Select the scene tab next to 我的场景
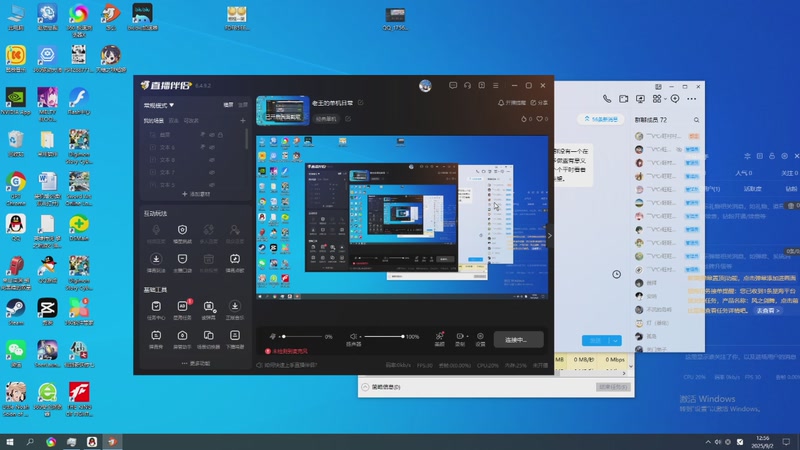This screenshot has width=800, height=450. [x=173, y=121]
